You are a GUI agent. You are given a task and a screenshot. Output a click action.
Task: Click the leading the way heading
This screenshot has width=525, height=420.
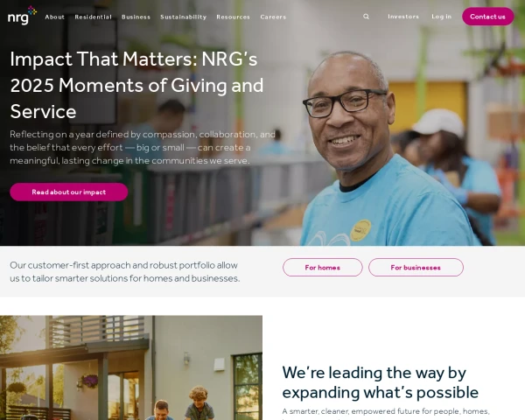click(381, 382)
